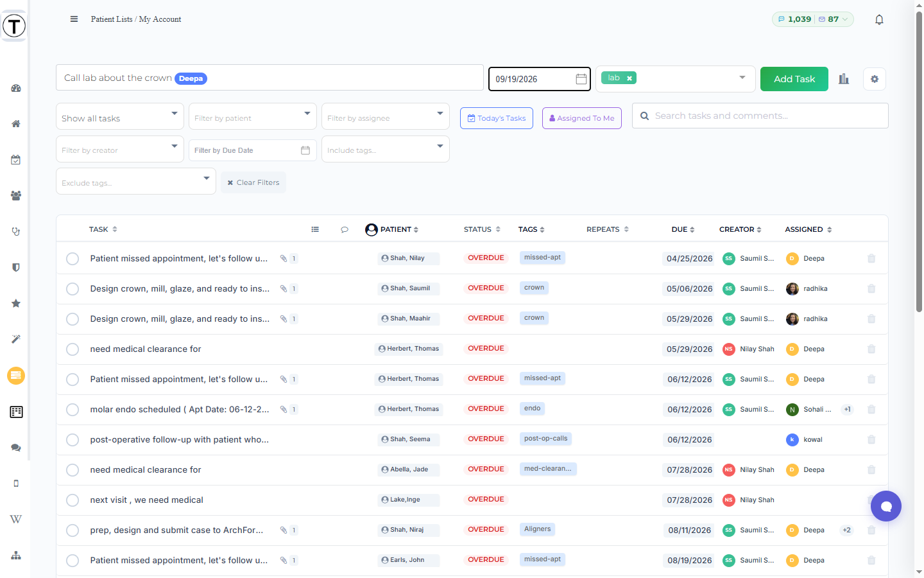This screenshot has height=578, width=924.
Task: Filter with the Today's Tasks button
Action: 497,118
